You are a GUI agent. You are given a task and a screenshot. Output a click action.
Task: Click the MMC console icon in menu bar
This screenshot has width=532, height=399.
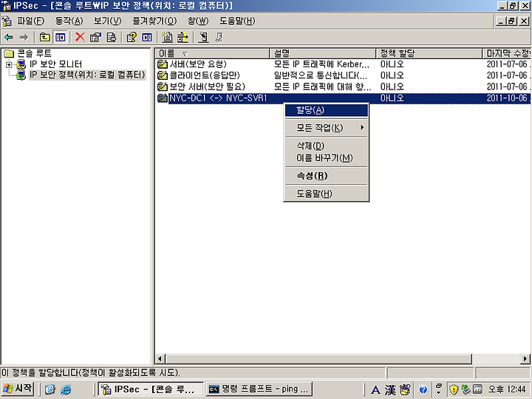tap(7, 21)
